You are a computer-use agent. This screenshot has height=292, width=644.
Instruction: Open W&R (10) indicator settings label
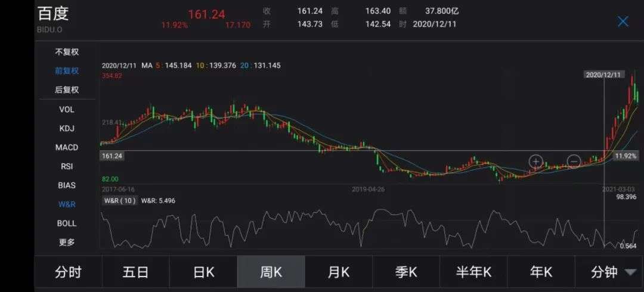(x=120, y=201)
